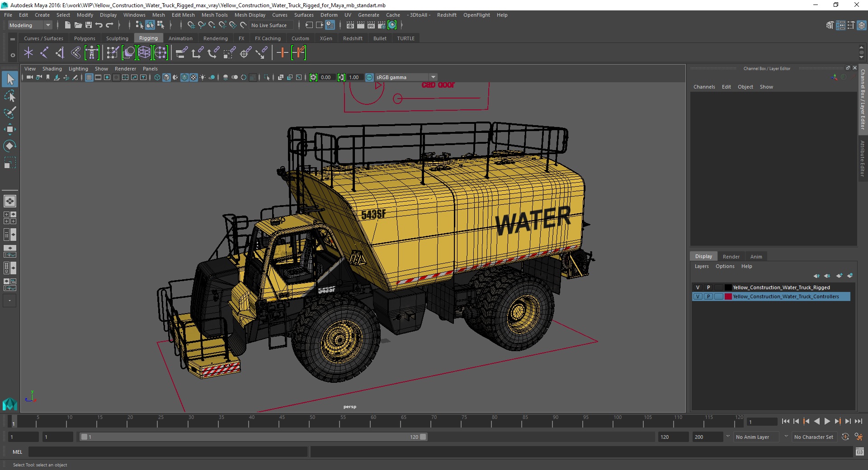Switch to the Animation shelf tab
The image size is (868, 470).
pos(180,38)
